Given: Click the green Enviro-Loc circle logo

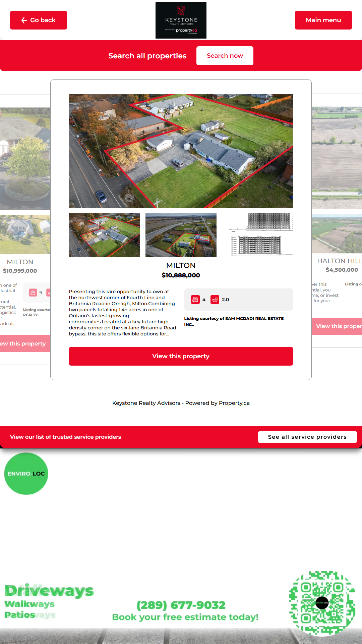Looking at the screenshot, I should pos(26,474).
